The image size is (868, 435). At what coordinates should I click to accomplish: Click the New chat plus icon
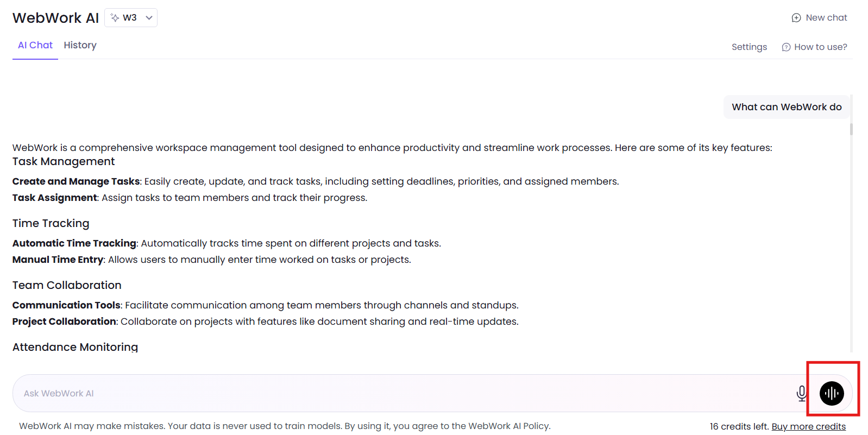tap(796, 18)
